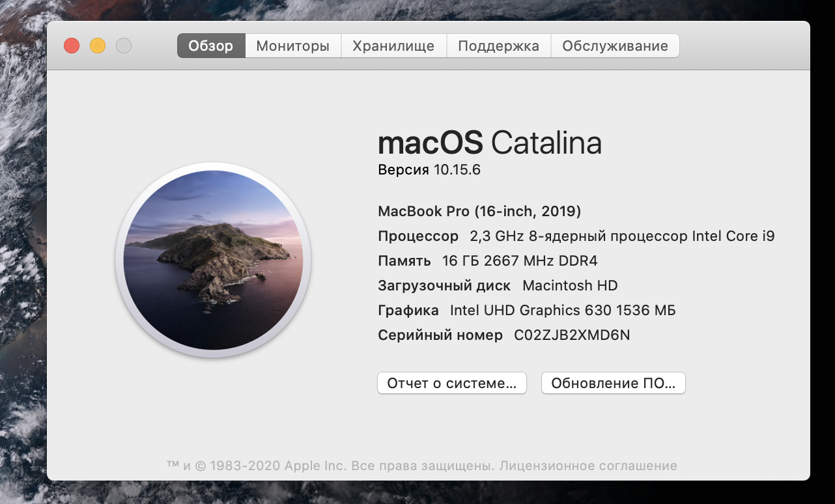The width and height of the screenshot is (835, 504).
Task: Click the Отчет о системе… button
Action: pos(451,383)
